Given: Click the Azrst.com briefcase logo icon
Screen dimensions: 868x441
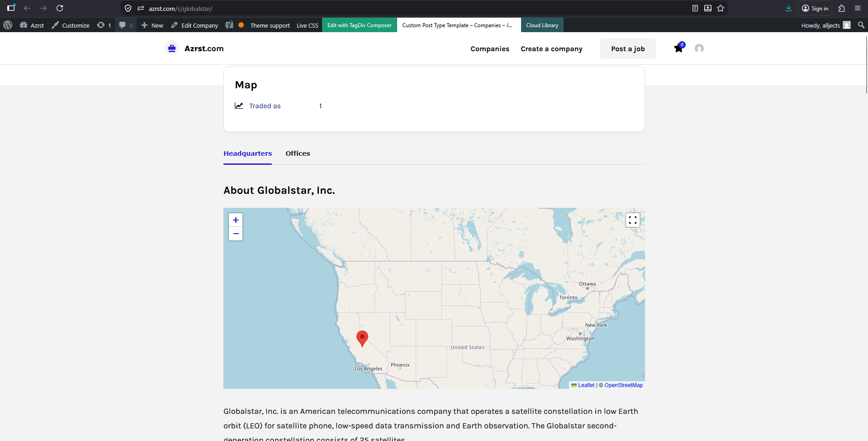Looking at the screenshot, I should (x=172, y=48).
